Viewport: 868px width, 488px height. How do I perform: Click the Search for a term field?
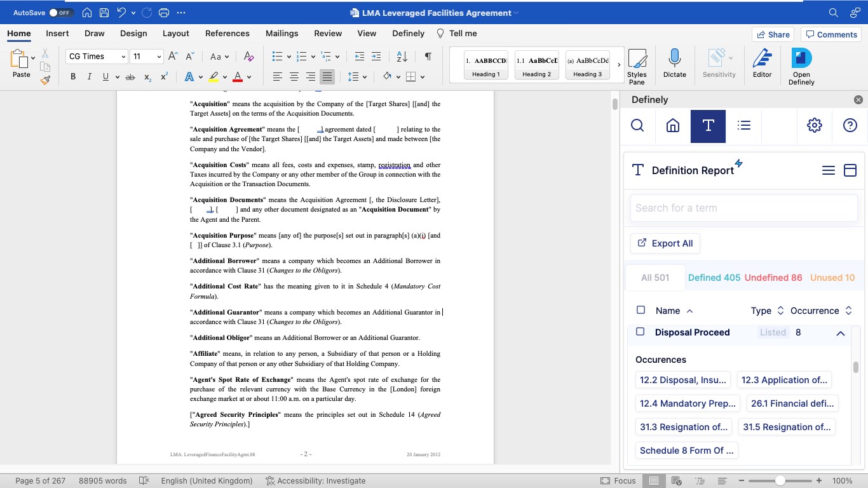tap(743, 208)
